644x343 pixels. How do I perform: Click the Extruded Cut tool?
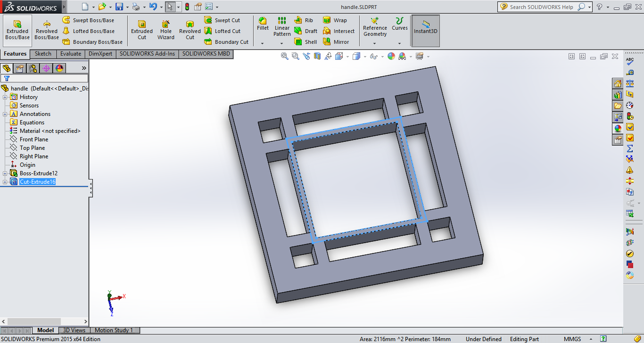(142, 31)
